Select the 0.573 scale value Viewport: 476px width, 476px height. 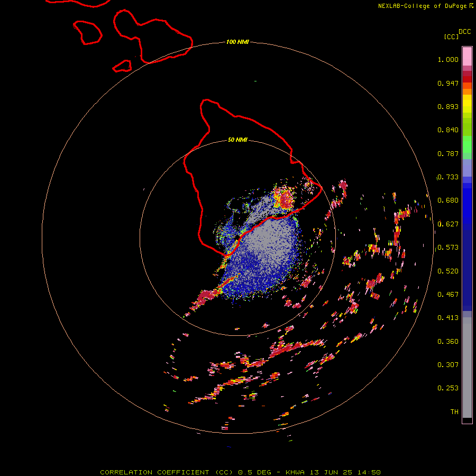point(448,248)
